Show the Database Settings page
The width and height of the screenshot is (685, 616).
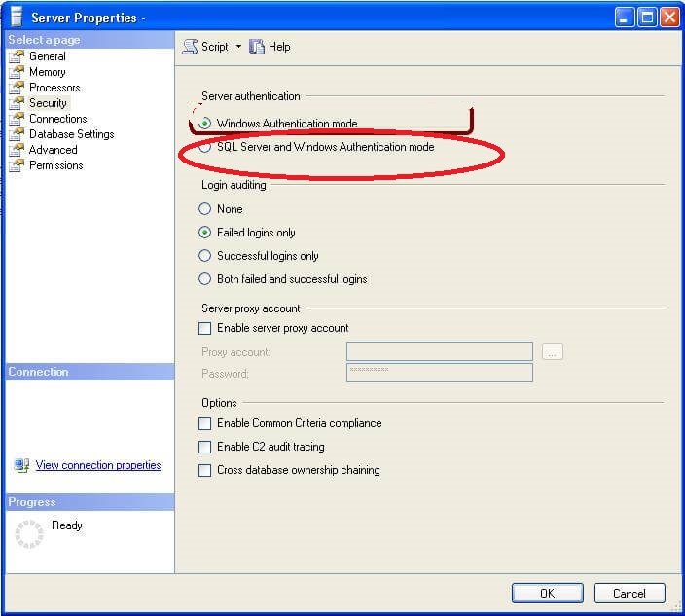pos(72,134)
